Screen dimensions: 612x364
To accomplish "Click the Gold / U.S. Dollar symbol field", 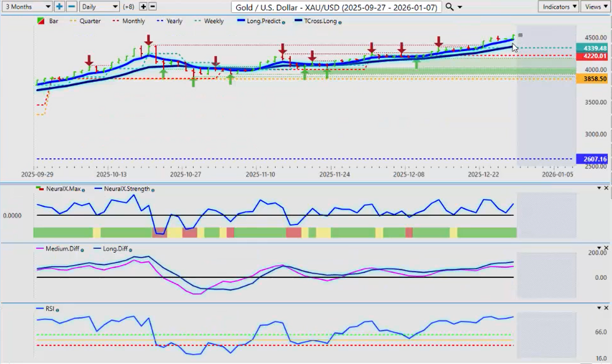I will (x=336, y=7).
